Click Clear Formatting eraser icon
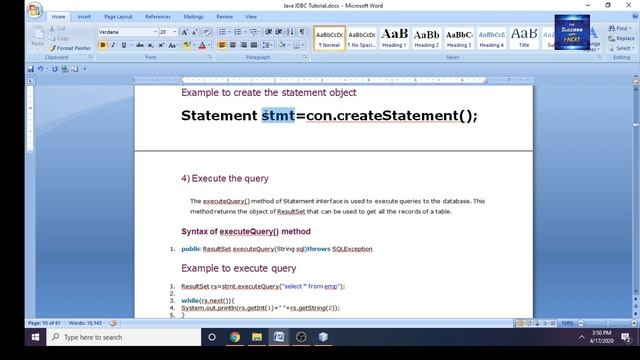Viewport: 640px width, 360px height. [207, 32]
